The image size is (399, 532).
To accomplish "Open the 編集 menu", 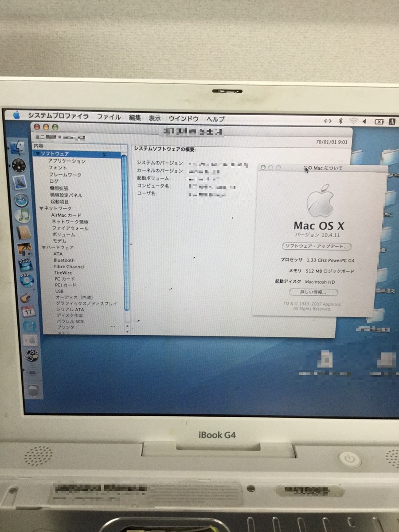I will pos(135,117).
